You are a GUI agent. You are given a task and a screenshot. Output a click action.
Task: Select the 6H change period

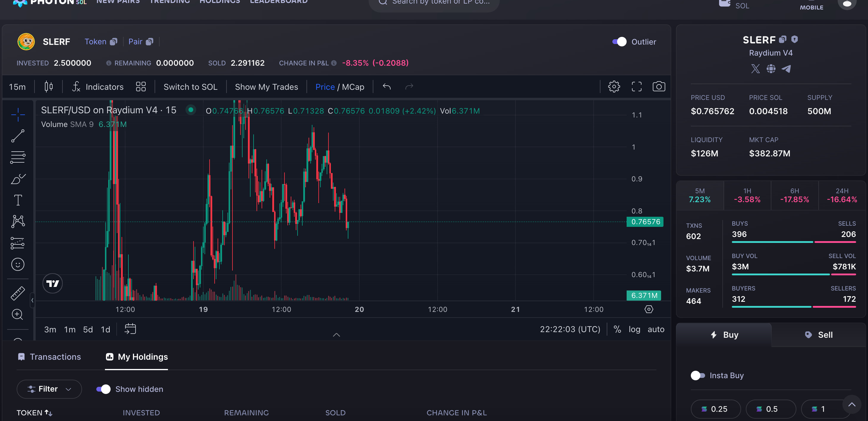(x=795, y=196)
